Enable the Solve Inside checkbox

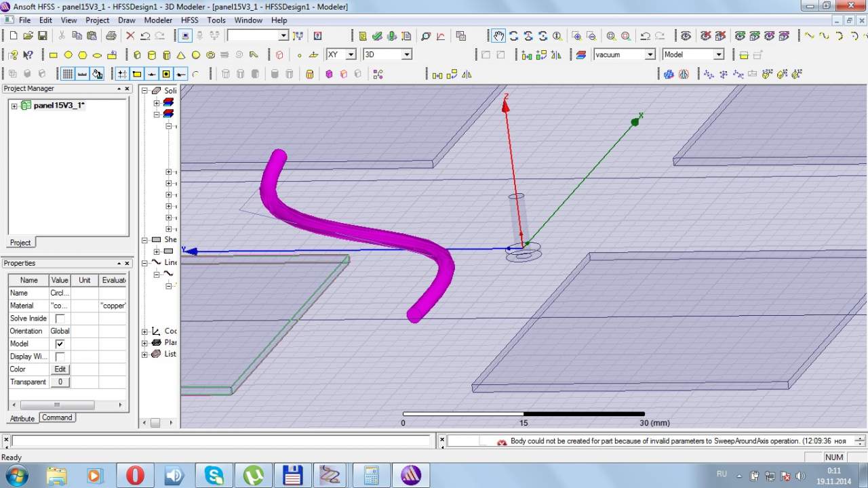point(60,319)
